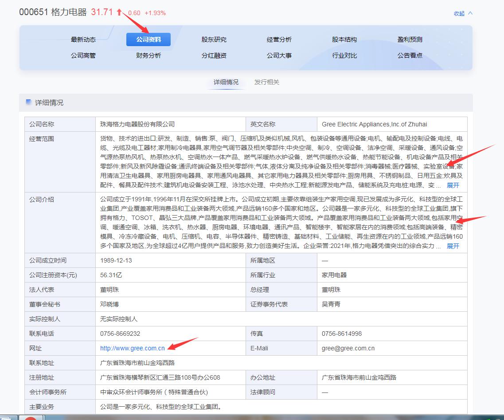Open the 公司大事 tab
The width and height of the screenshot is (504, 420).
click(279, 55)
